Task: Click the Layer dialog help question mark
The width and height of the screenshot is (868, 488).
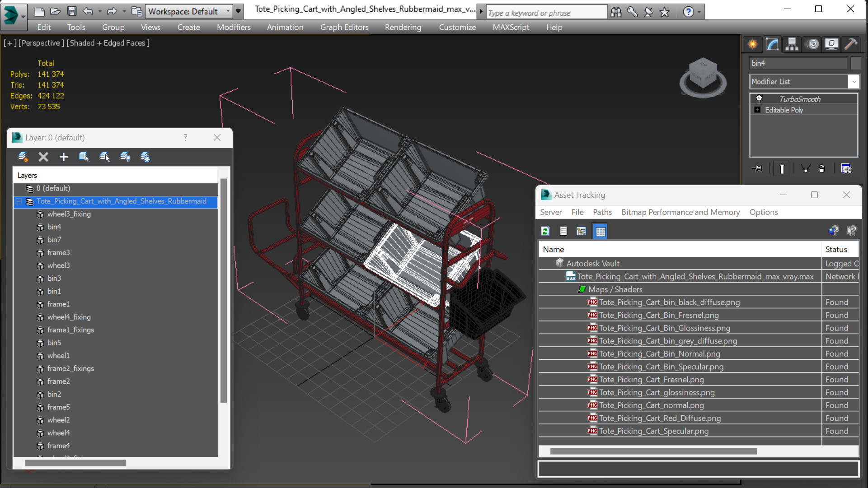Action: coord(185,137)
